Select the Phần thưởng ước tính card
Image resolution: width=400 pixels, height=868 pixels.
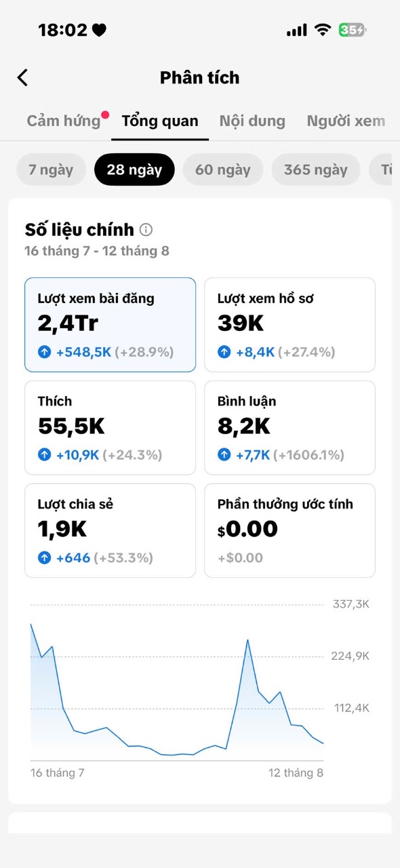(x=289, y=531)
